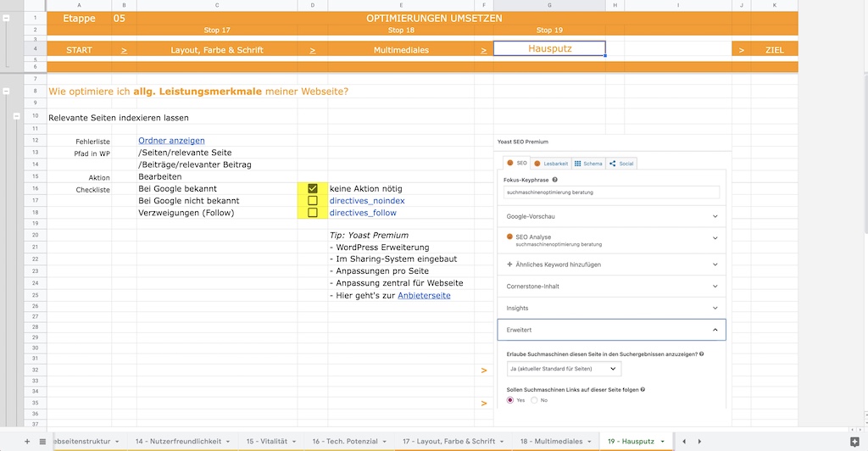The height and width of the screenshot is (451, 868).
Task: Select the Yes radio button
Action: click(x=509, y=400)
